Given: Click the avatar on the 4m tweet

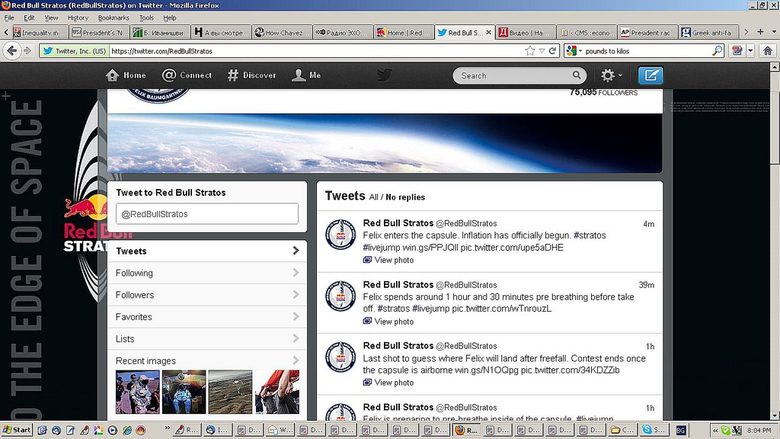Looking at the screenshot, I should pos(341,234).
